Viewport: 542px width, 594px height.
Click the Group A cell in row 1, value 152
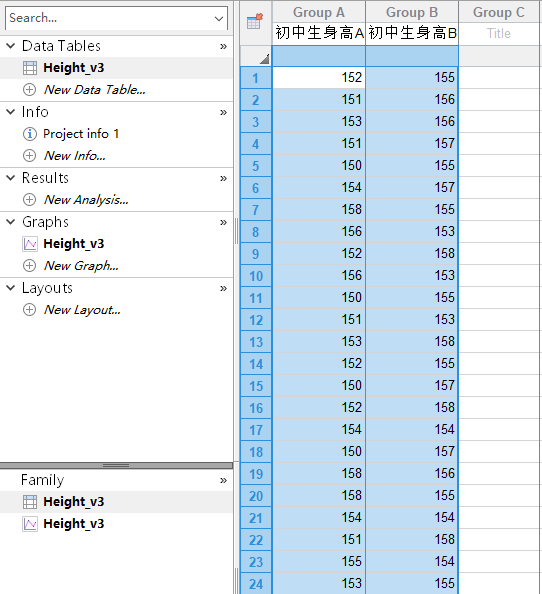click(319, 78)
